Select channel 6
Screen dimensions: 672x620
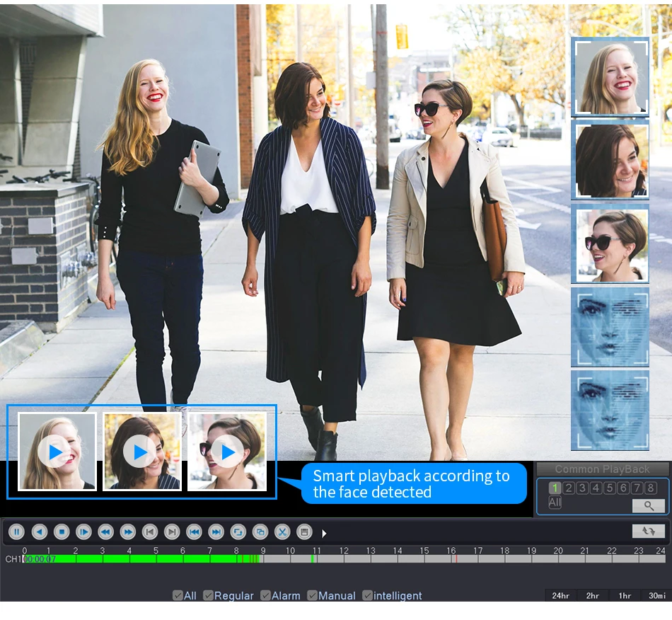(623, 488)
